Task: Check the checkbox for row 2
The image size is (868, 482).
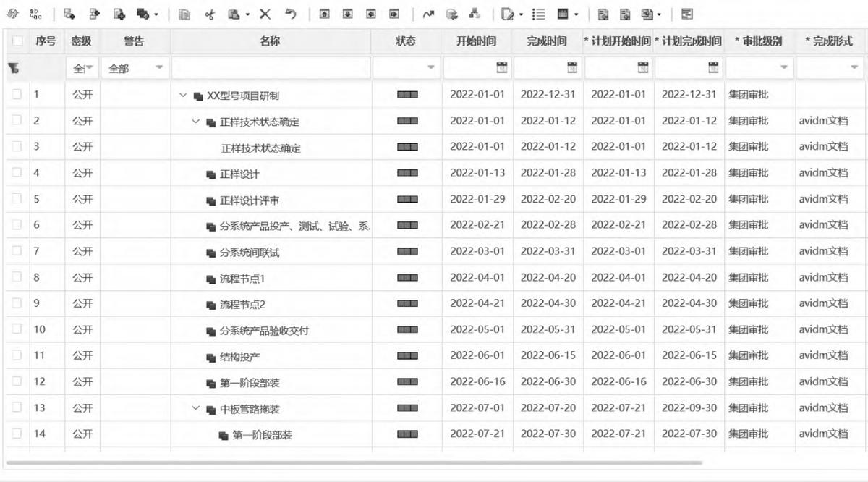Action: click(17, 120)
